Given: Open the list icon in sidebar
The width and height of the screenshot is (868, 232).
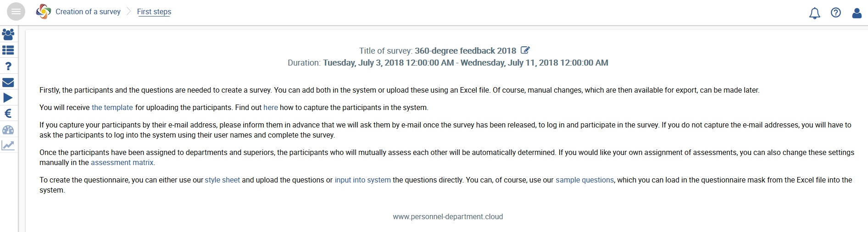Looking at the screenshot, I should [x=8, y=50].
